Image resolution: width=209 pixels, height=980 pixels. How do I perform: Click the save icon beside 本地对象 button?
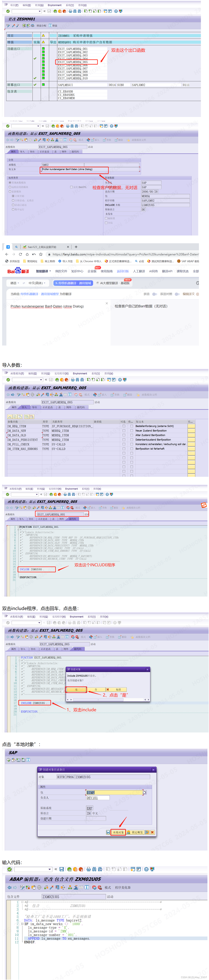[108, 832]
